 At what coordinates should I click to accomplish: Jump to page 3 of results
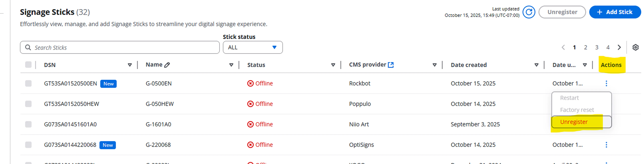(596, 47)
